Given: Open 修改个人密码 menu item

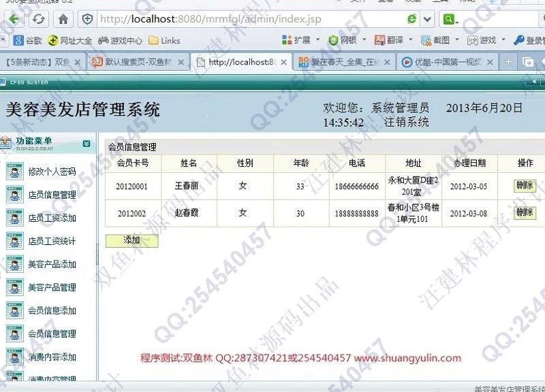Looking at the screenshot, I should pyautogui.click(x=52, y=171).
